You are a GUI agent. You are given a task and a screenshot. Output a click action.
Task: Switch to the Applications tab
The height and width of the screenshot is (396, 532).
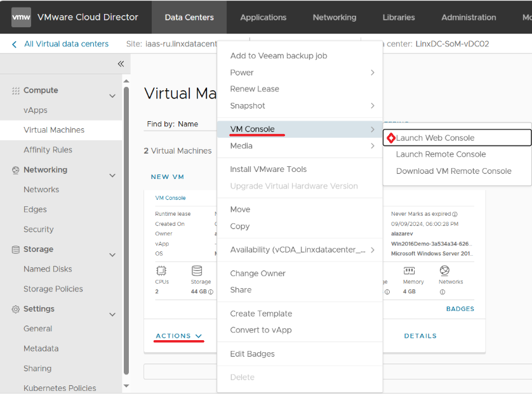(263, 17)
